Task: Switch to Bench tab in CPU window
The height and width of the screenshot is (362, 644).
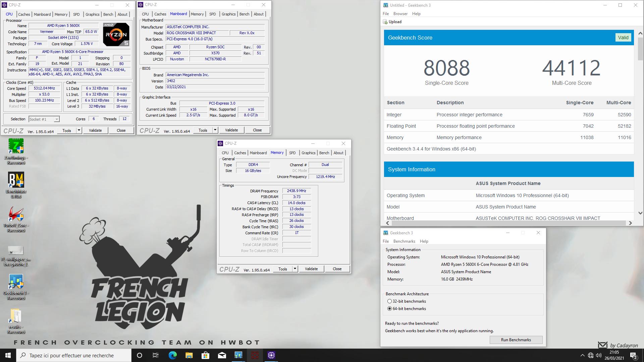Action: (108, 14)
